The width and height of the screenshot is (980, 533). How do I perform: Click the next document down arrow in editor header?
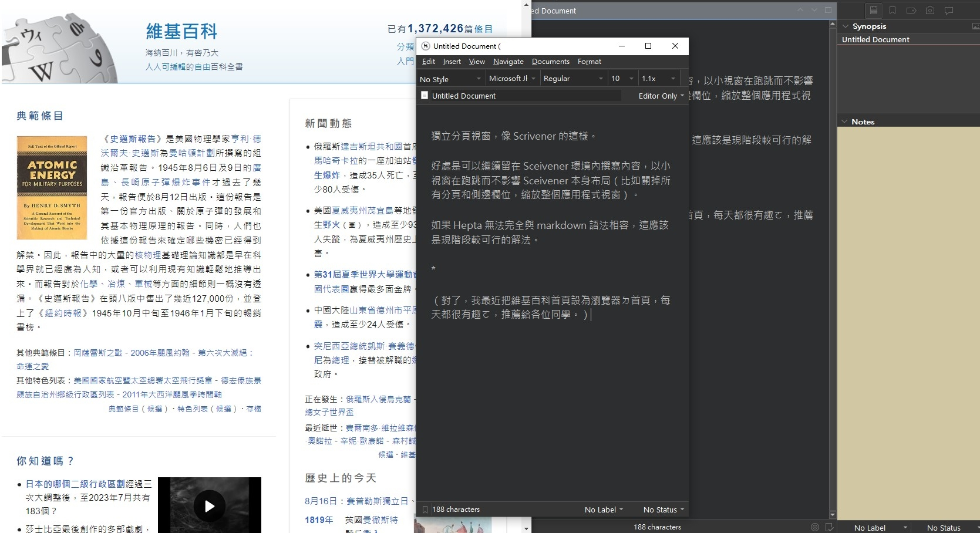click(814, 11)
